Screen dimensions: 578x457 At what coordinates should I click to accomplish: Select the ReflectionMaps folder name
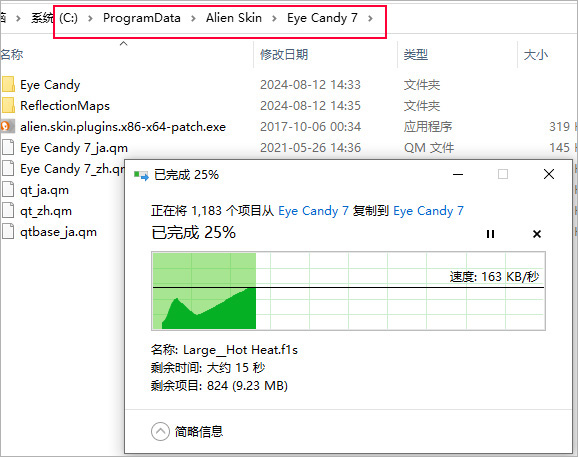65,106
